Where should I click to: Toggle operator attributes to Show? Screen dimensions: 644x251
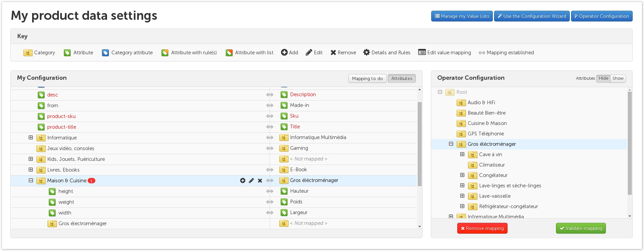(x=618, y=78)
